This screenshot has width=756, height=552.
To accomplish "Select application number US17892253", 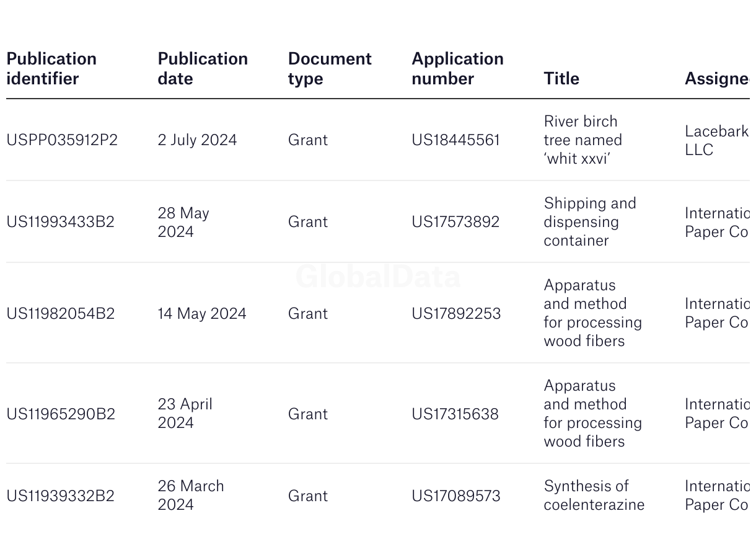I will pyautogui.click(x=456, y=314).
